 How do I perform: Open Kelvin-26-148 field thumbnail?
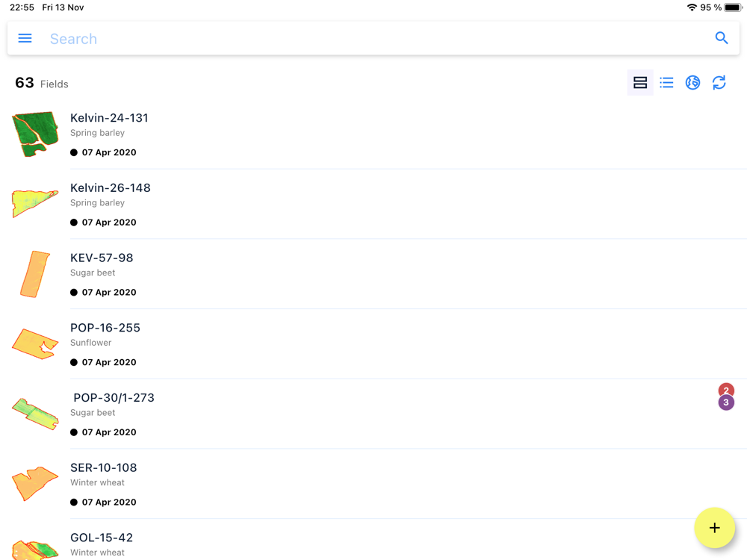click(x=35, y=203)
